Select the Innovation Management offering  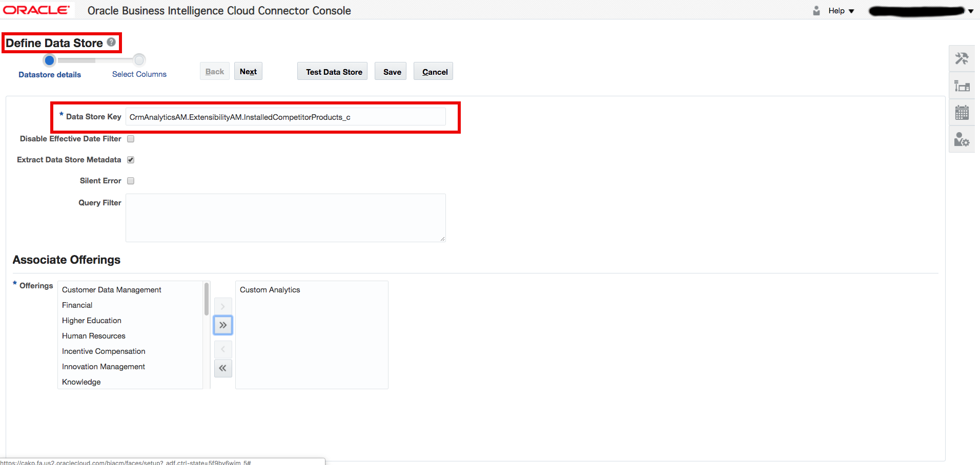tap(104, 367)
